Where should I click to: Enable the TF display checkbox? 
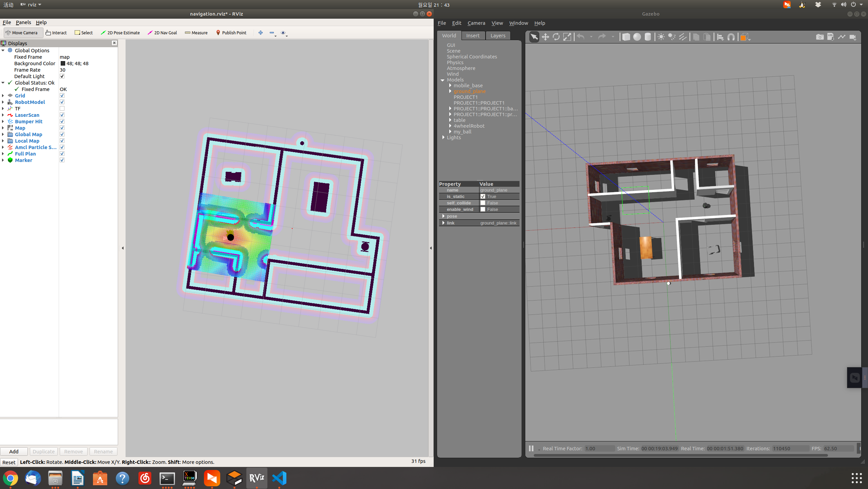pos(62,108)
